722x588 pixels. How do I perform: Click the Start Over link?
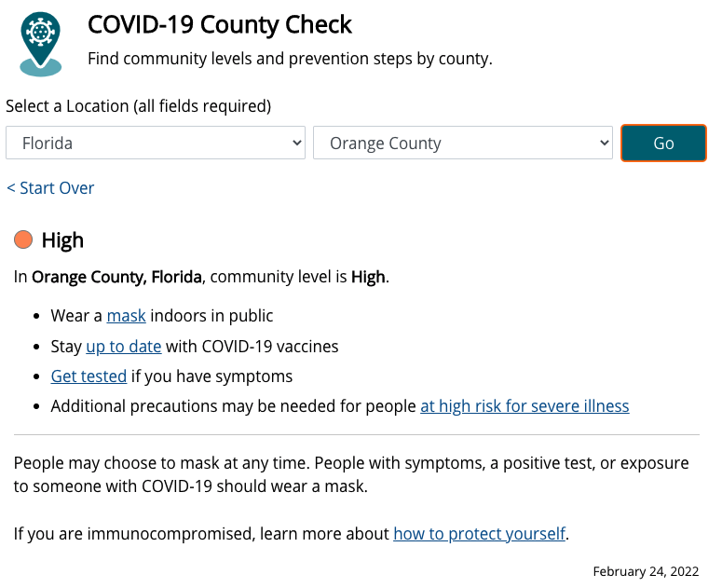click(50, 188)
